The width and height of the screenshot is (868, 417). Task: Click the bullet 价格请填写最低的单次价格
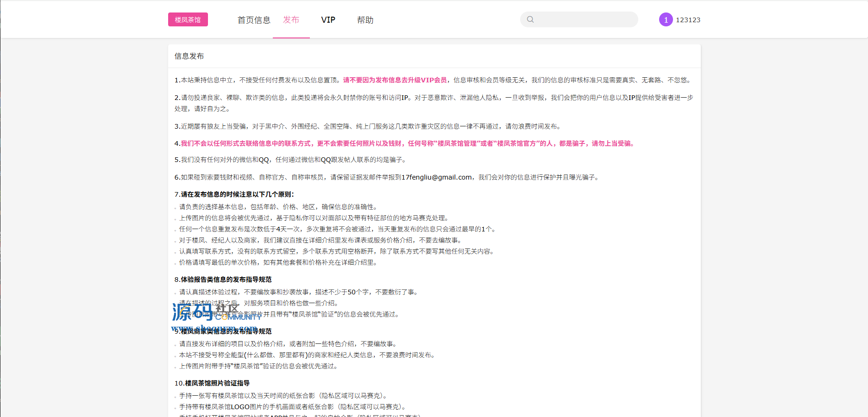(278, 262)
